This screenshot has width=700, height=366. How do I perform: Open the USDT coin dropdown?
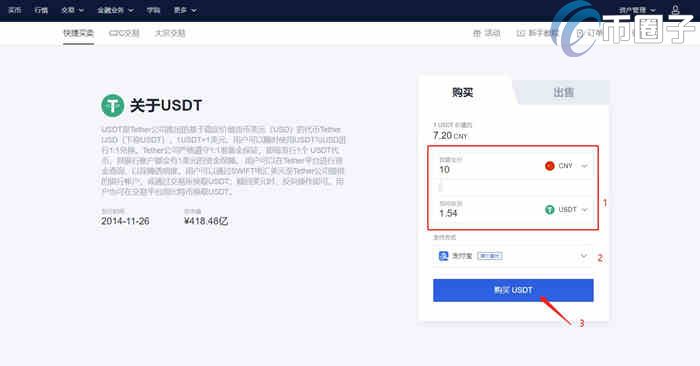566,209
